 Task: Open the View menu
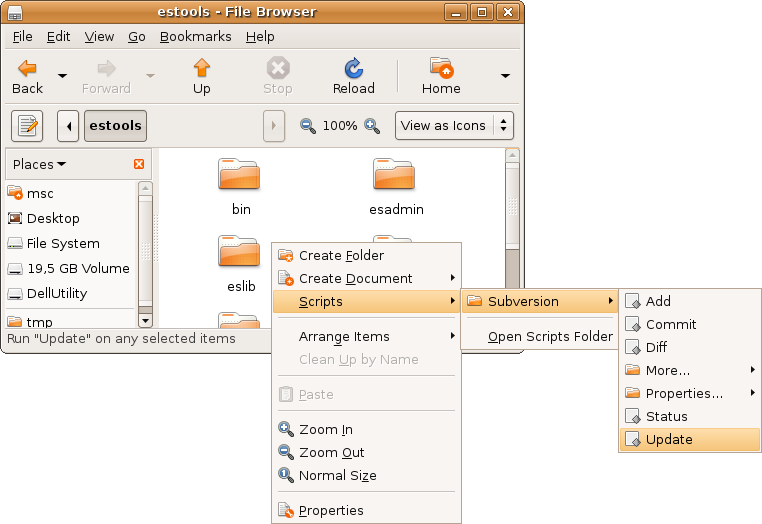click(x=99, y=36)
